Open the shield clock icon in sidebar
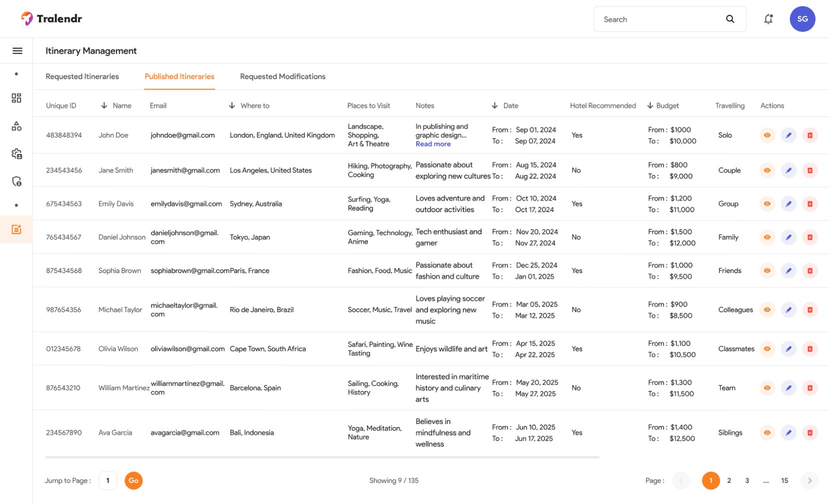 16,181
